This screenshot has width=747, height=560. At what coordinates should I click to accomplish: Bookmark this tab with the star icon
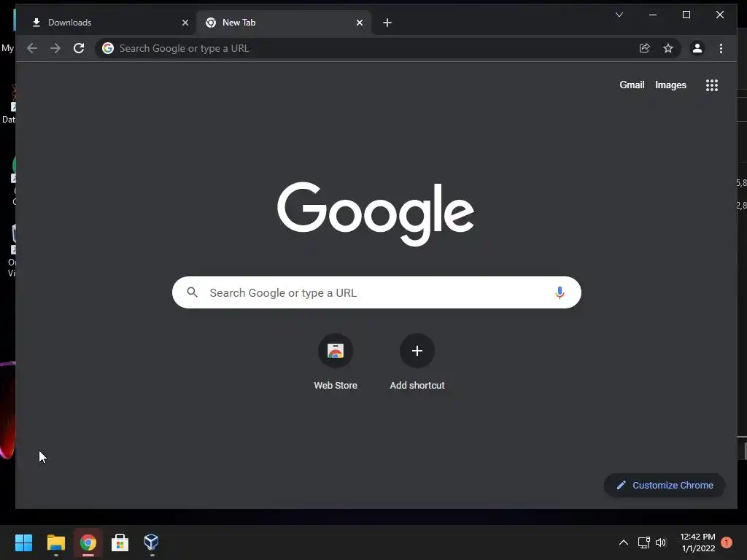(x=668, y=48)
